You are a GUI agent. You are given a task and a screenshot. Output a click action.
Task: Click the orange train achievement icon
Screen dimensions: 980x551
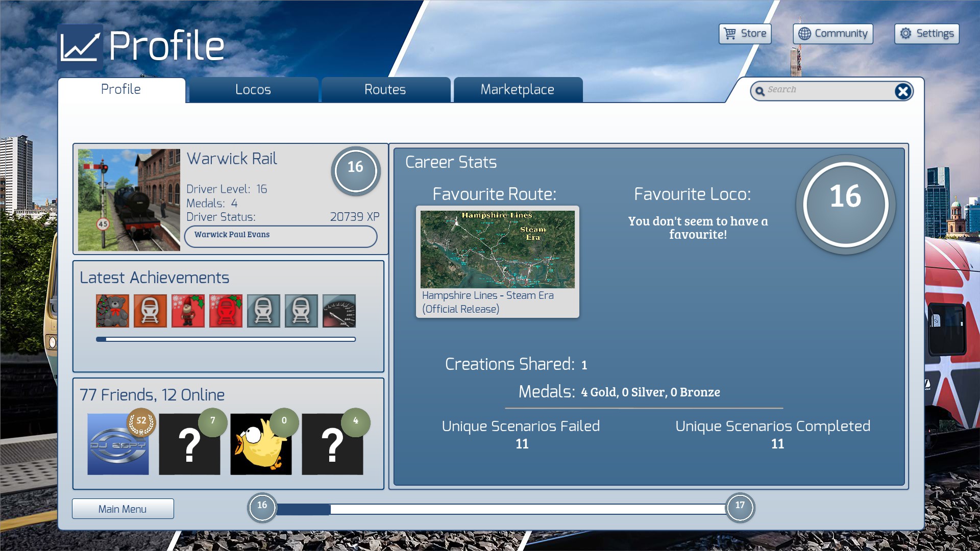pyautogui.click(x=150, y=311)
